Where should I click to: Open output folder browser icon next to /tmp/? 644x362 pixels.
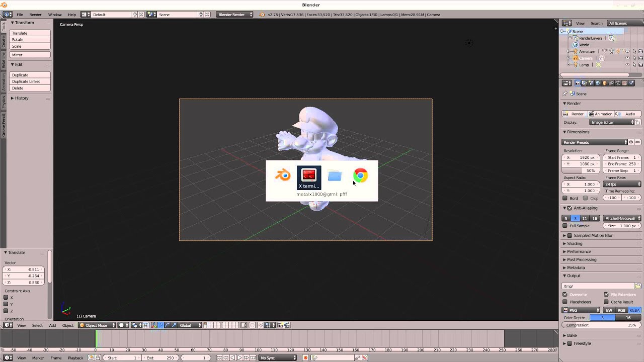[x=637, y=286]
